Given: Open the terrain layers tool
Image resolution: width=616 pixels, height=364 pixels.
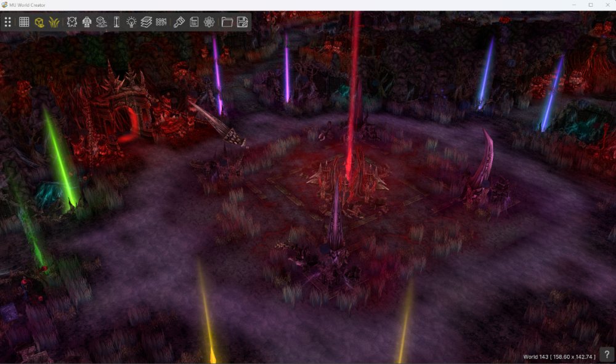Looking at the screenshot, I should [146, 22].
